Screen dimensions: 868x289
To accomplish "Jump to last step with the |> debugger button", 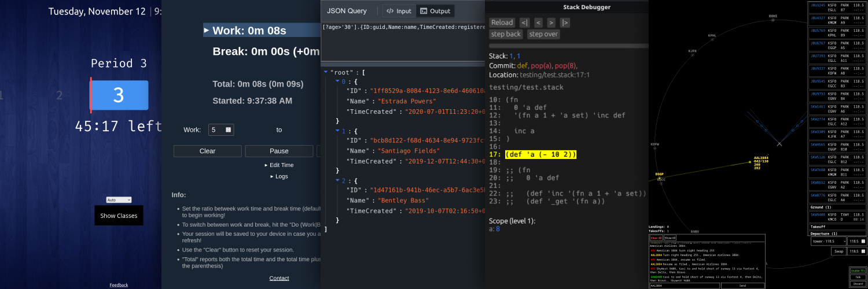I will (x=565, y=23).
